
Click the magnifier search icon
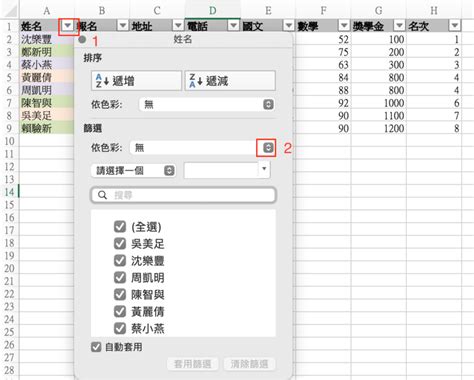click(103, 195)
